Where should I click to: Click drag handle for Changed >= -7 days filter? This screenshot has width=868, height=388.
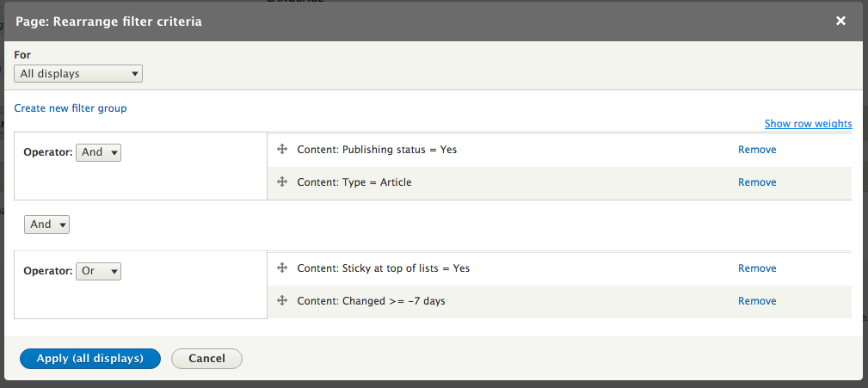[281, 301]
